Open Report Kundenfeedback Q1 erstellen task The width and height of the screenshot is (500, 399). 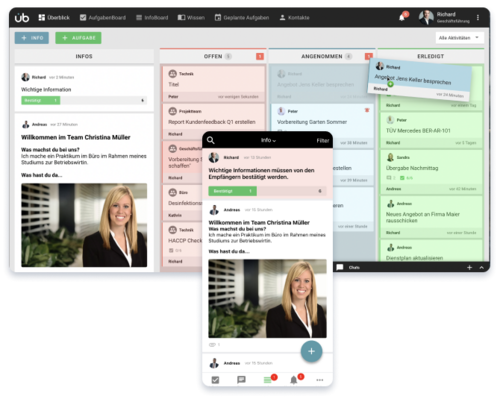coord(212,122)
